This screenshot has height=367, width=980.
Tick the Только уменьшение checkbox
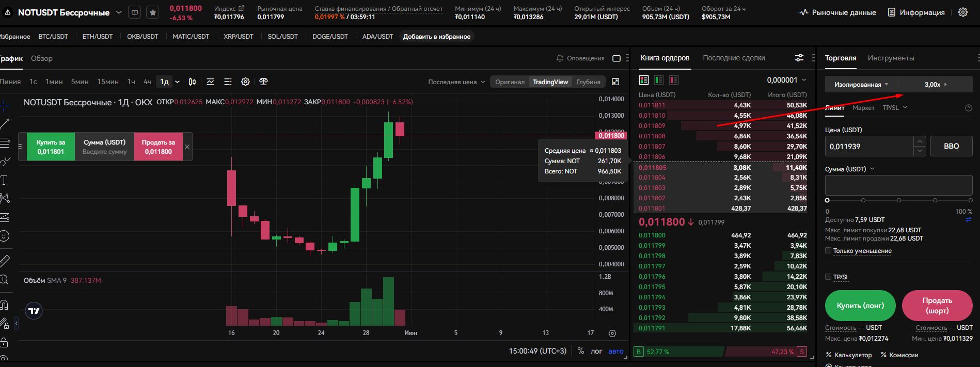click(828, 250)
